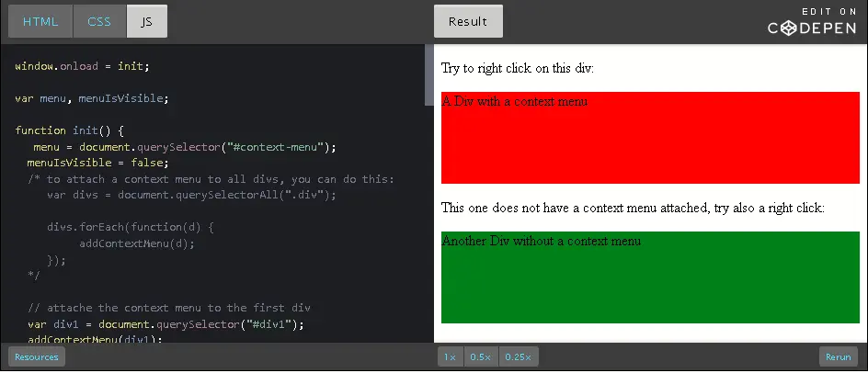Click the 'addContextMenu(d);' comment line
Image resolution: width=868 pixels, height=373 pixels.
[137, 243]
